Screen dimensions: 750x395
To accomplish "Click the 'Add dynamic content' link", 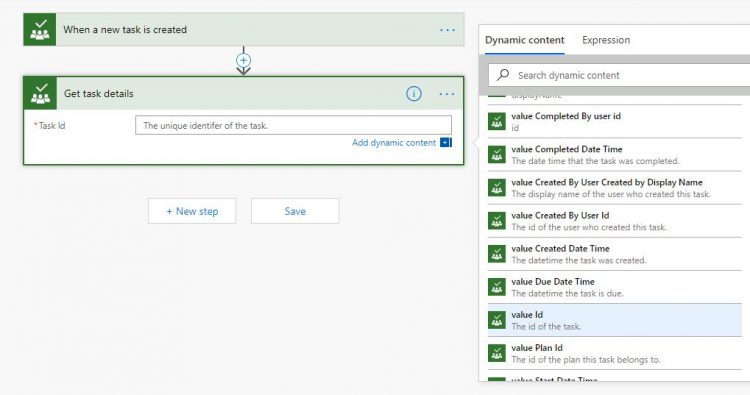I will [x=394, y=143].
